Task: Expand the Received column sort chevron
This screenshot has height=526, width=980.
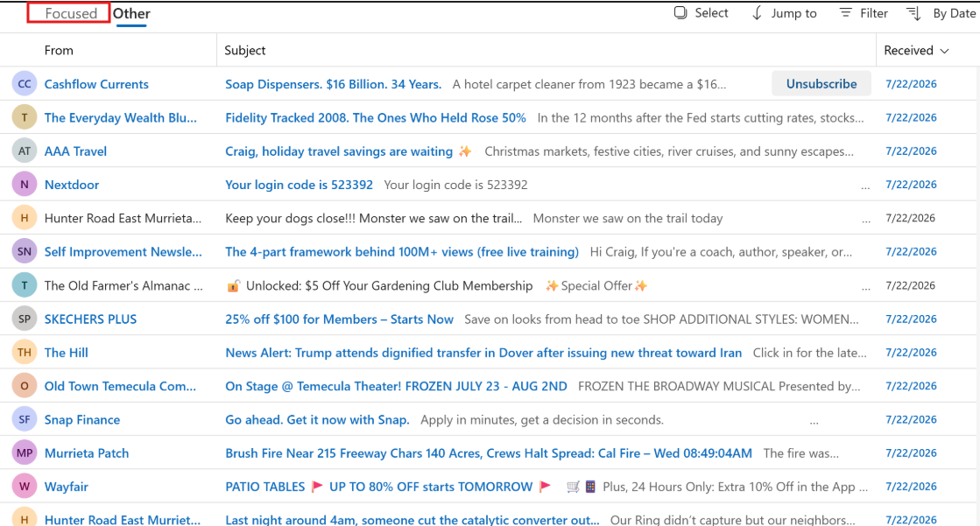Action: click(x=944, y=51)
